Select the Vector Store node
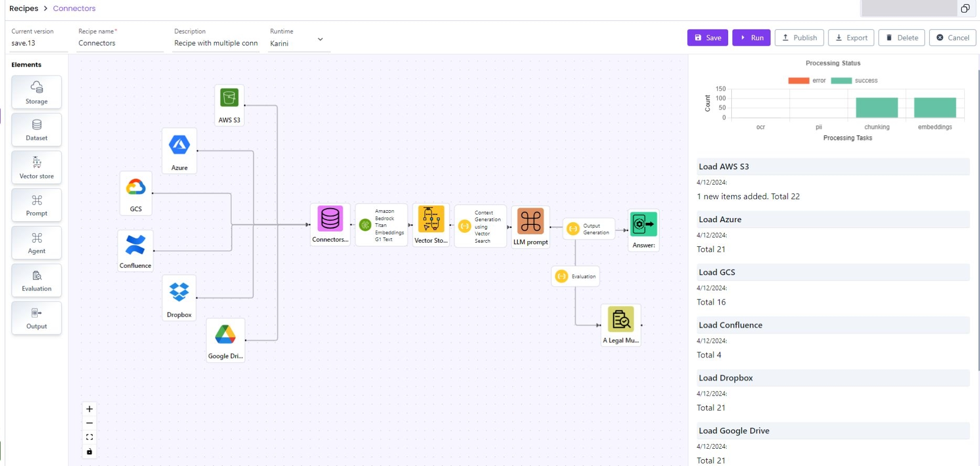The width and height of the screenshot is (980, 466). pos(431,224)
